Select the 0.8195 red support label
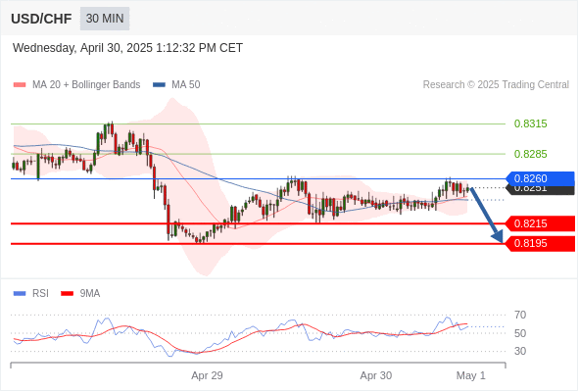 click(x=541, y=244)
